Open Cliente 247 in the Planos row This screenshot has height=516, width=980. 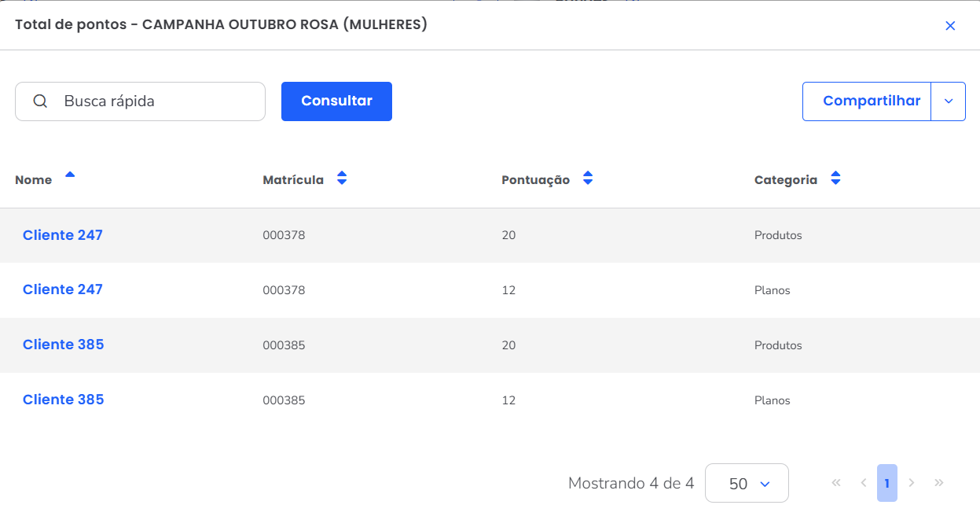63,289
